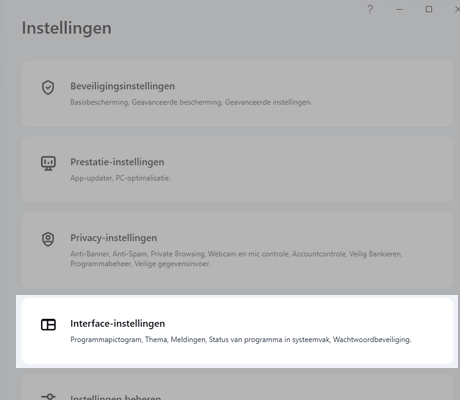Open Instellingen beheren at the bottom
Viewport: 460px width, 400px height.
(115, 397)
